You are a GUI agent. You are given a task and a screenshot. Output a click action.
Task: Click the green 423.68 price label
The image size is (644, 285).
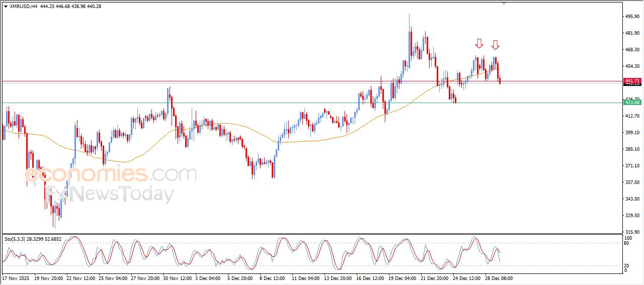[x=632, y=103]
